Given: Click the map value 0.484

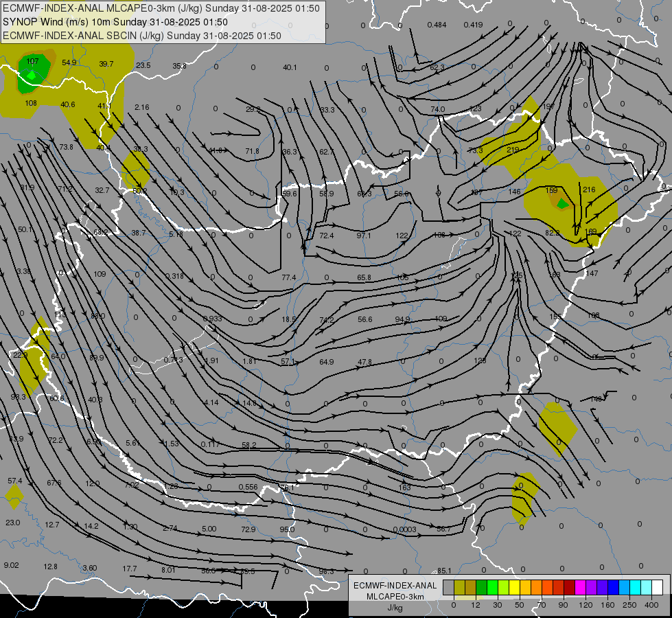Looking at the screenshot, I should pos(437,25).
